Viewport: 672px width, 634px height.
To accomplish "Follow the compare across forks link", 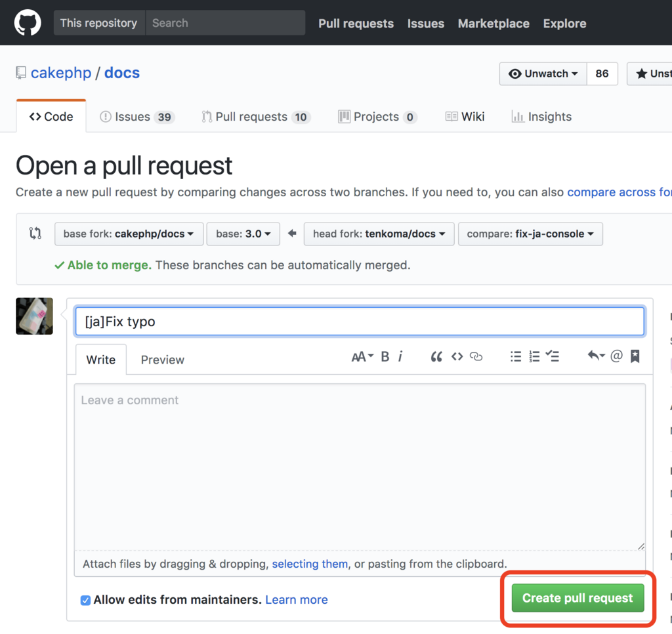I will [x=619, y=192].
